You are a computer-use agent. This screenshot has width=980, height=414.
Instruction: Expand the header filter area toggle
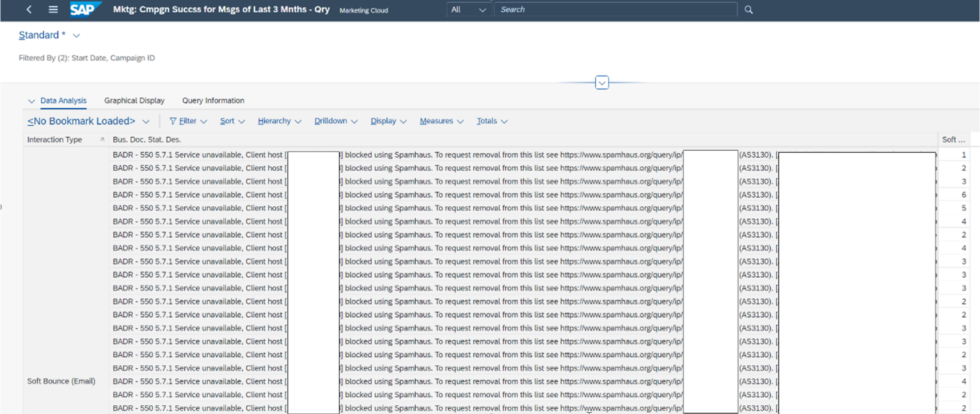pyautogui.click(x=601, y=82)
